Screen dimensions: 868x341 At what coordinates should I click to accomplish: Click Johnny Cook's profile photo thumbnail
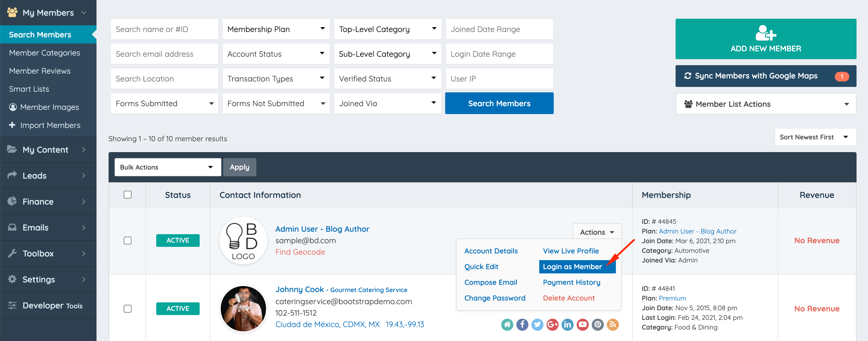click(243, 308)
